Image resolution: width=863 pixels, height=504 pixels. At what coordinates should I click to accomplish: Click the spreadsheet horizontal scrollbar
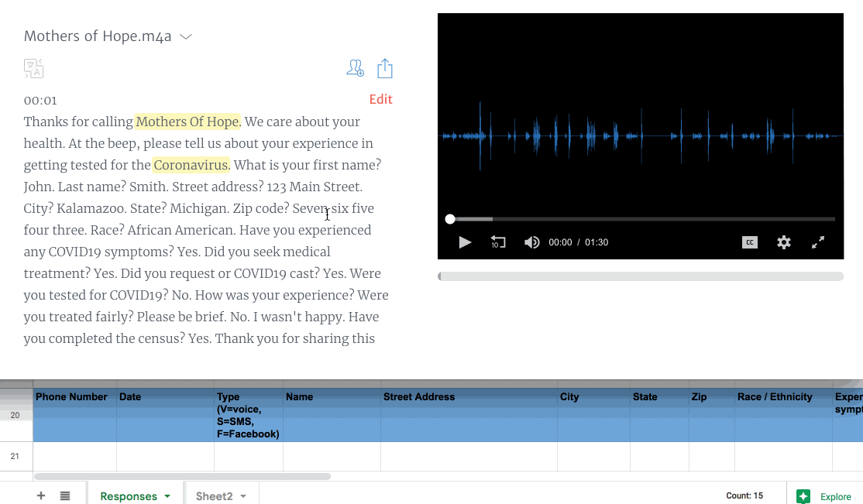[182, 476]
